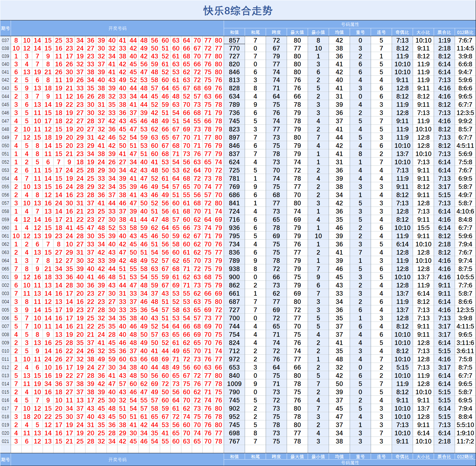This screenshot has width=476, height=466.
Task: Click the top 和值 column header
Action: coord(234,32)
